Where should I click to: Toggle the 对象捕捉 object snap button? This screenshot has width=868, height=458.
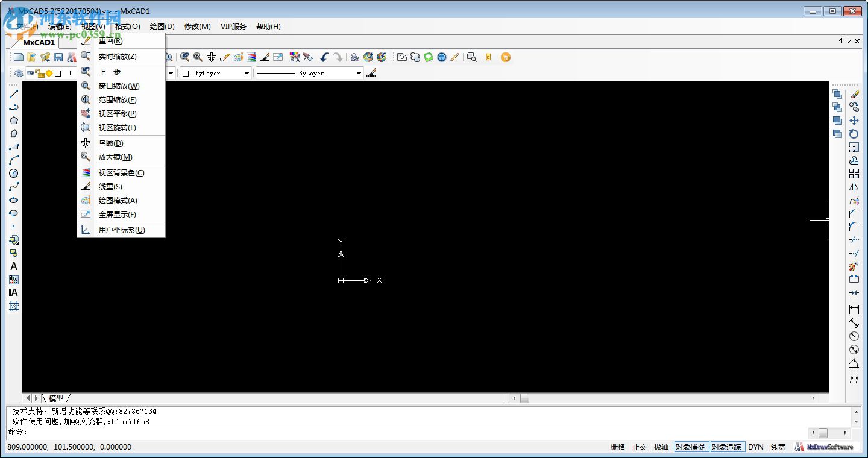tap(691, 447)
